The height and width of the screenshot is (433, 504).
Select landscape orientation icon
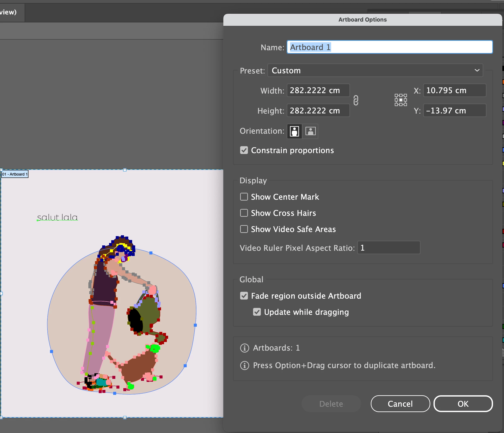(x=310, y=131)
